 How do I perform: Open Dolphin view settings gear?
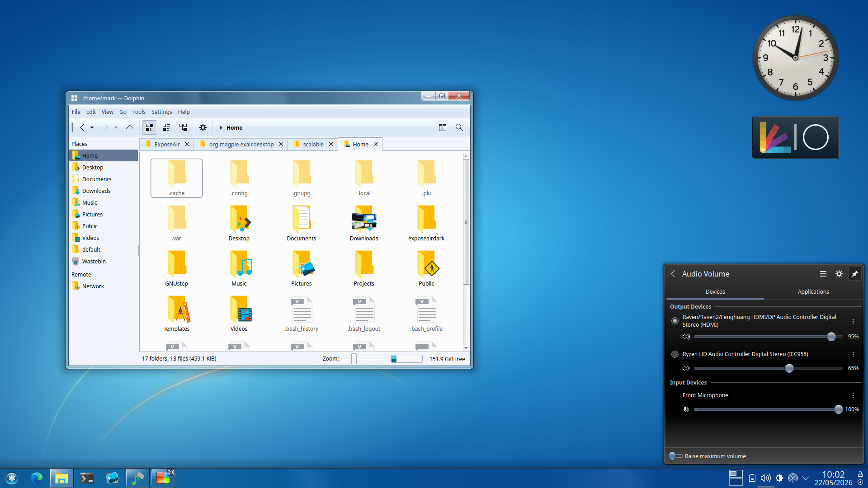203,127
